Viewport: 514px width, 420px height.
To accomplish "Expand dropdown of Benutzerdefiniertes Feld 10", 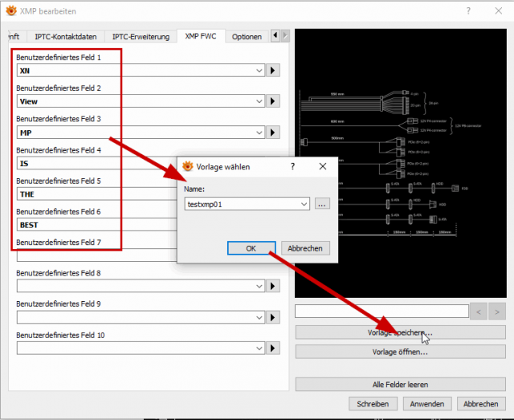I will pyautogui.click(x=259, y=349).
